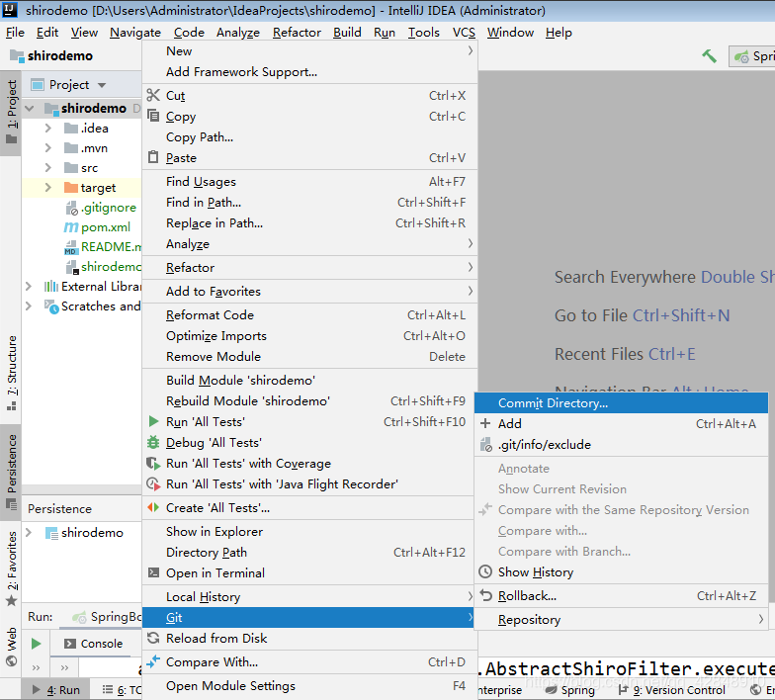Select Local History menu entry

309,597
